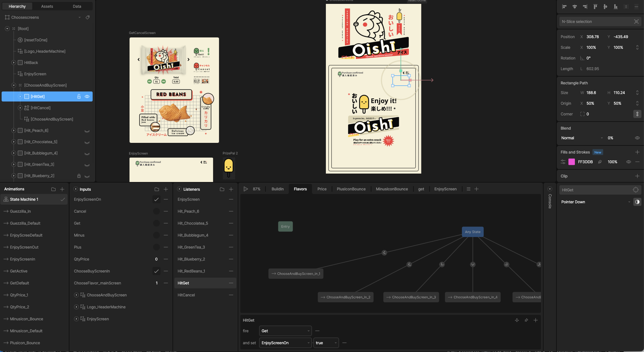Image resolution: width=644 pixels, height=352 pixels.
Task: Remove the FF3DDB fill
Action: point(637,162)
